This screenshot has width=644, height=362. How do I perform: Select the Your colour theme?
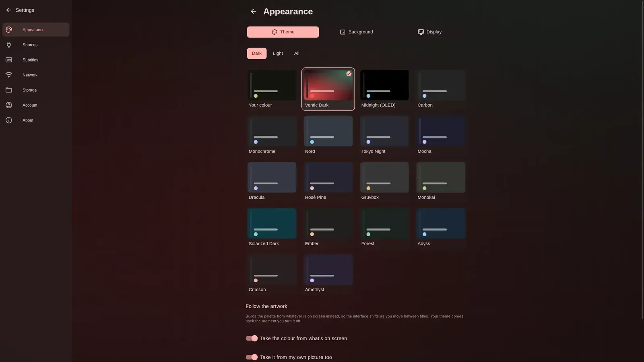tap(272, 89)
